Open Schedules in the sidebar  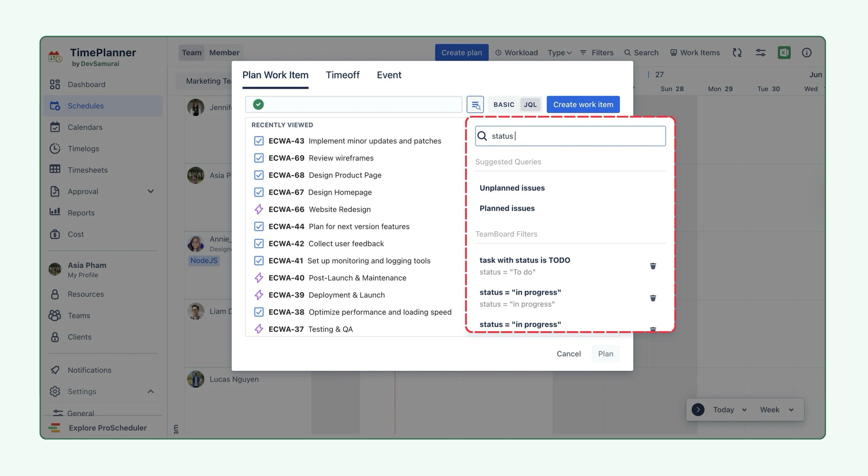click(103, 106)
